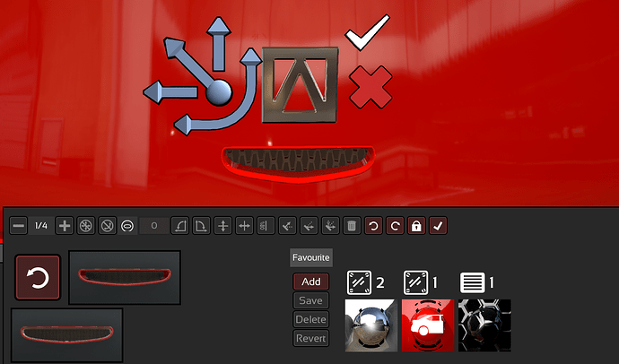Click the large white checkmark in viewport

[367, 33]
